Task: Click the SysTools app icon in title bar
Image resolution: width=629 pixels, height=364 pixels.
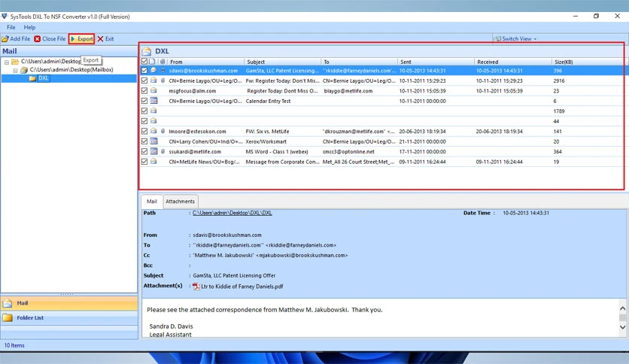Action: 5,17
